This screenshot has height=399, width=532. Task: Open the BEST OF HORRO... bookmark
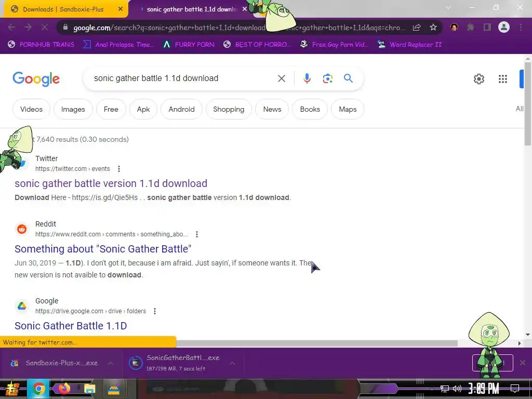tap(257, 45)
